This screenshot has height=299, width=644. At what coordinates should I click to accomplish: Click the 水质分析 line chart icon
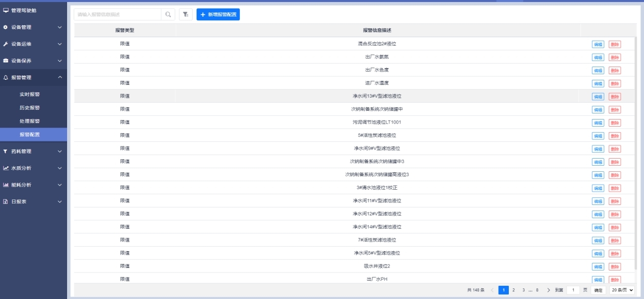pos(6,168)
